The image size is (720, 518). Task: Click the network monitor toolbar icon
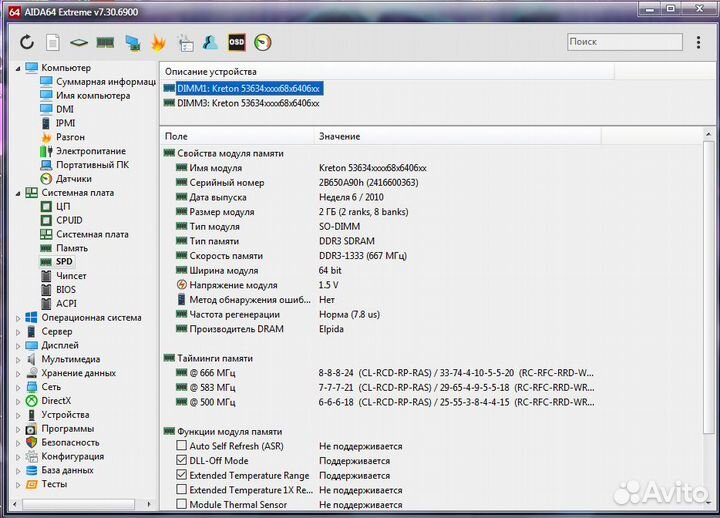click(x=132, y=42)
